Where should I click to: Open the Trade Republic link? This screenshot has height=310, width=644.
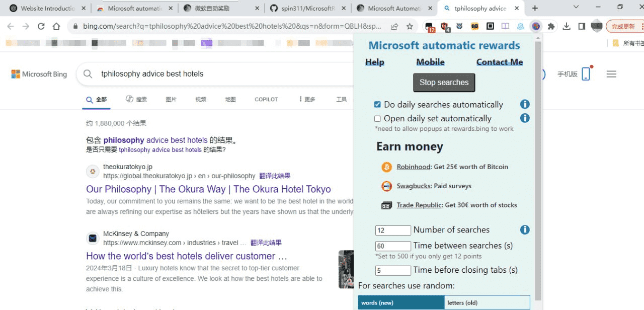coord(419,205)
